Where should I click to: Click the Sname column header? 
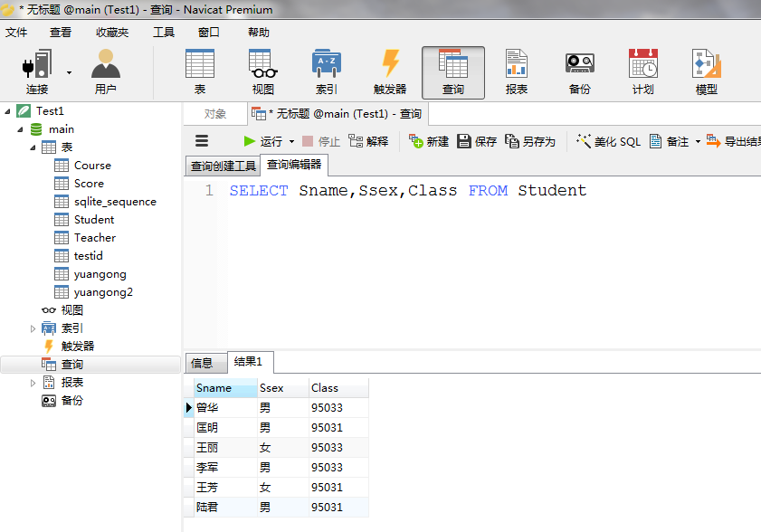(225, 388)
